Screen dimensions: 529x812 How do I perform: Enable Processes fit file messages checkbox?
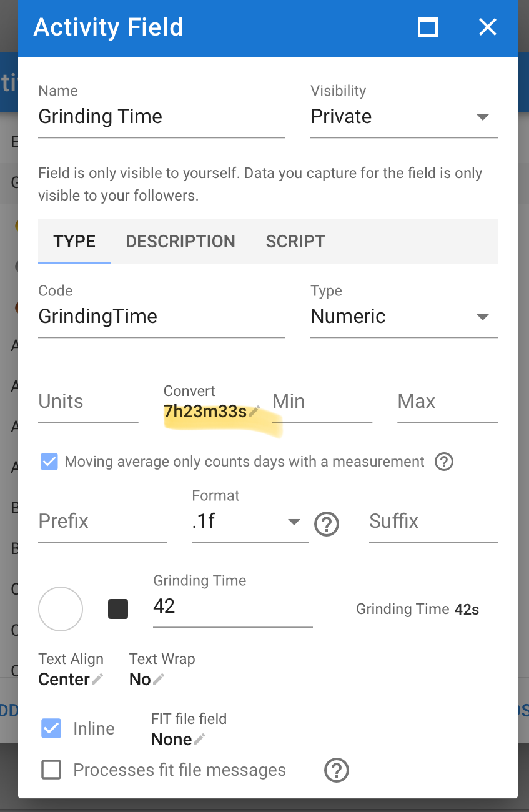point(51,770)
